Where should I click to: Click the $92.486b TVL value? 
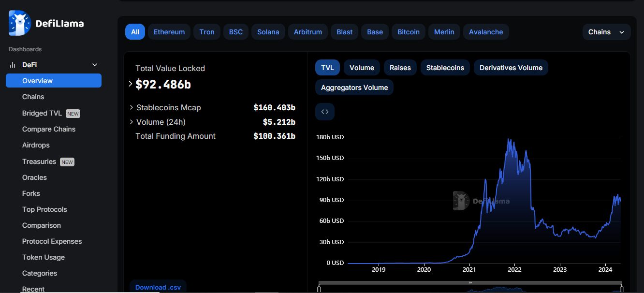click(163, 84)
